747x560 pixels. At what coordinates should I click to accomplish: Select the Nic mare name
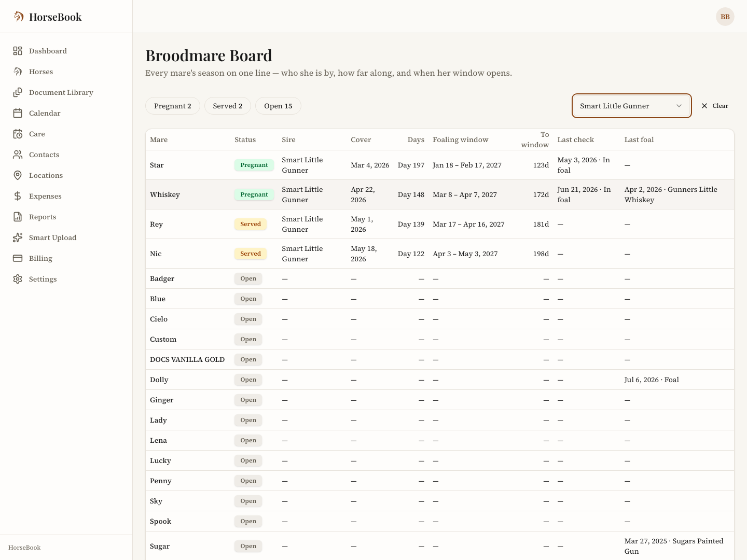[x=156, y=254]
